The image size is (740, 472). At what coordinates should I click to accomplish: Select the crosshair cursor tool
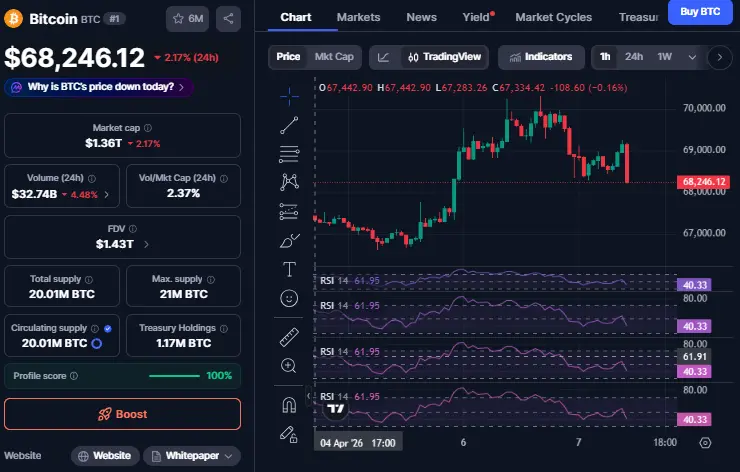tap(289, 96)
